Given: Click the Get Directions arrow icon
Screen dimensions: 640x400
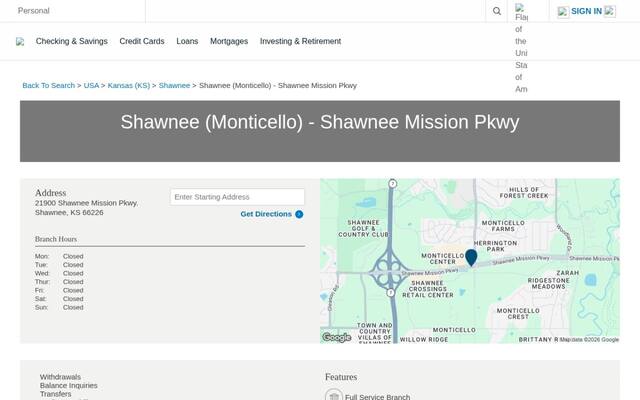Looking at the screenshot, I should 299,214.
